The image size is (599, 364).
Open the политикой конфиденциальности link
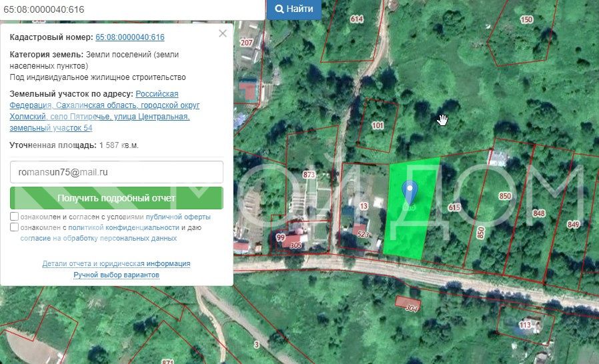click(123, 227)
